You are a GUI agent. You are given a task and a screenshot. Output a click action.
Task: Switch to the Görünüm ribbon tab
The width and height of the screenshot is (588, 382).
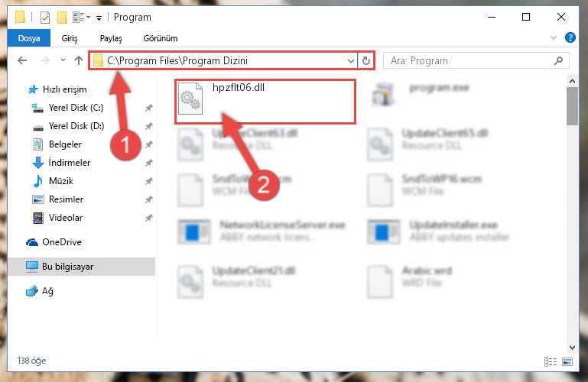pos(161,38)
